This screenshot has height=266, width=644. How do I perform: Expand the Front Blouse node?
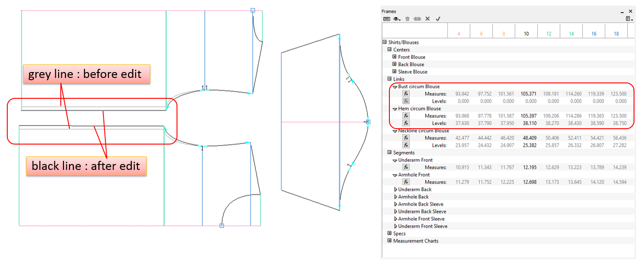[394, 57]
